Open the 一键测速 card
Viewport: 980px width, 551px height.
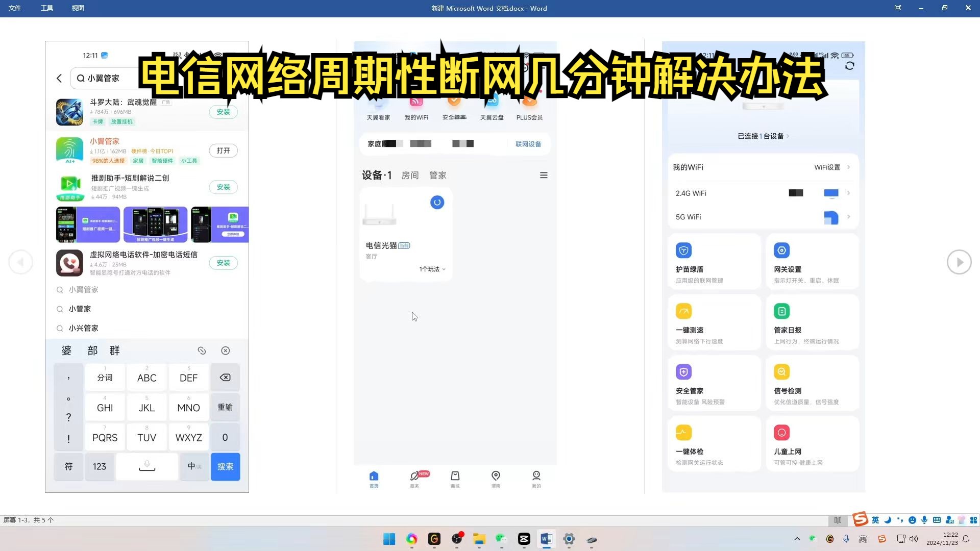(714, 322)
